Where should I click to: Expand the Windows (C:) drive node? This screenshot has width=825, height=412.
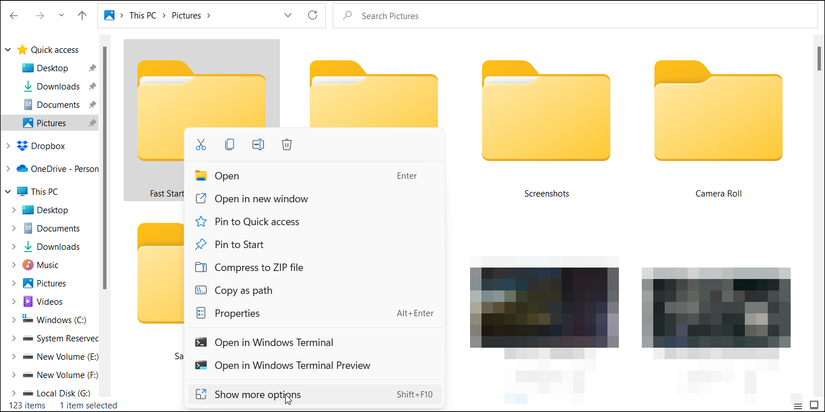(x=14, y=320)
